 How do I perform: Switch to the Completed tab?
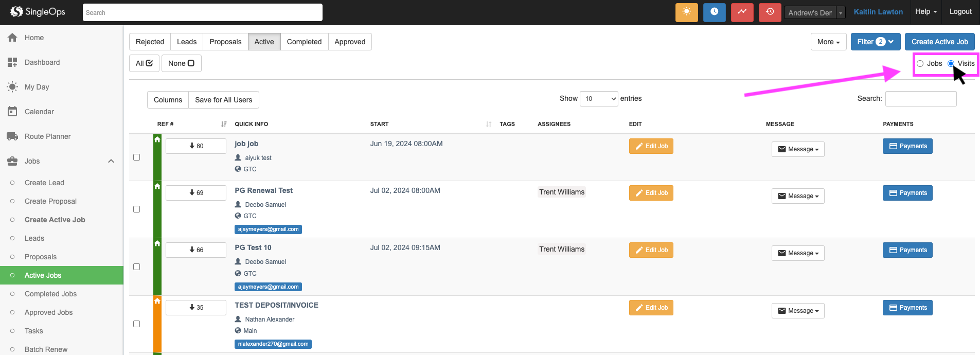[x=304, y=42]
